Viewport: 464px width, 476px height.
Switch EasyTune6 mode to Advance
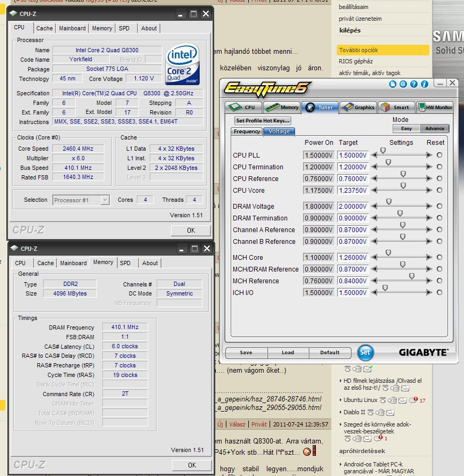click(x=435, y=128)
